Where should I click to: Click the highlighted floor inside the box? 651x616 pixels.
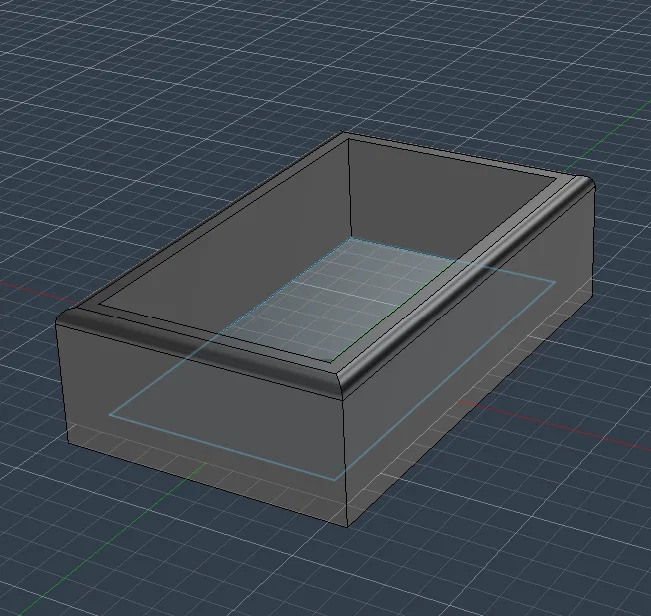tap(332, 299)
